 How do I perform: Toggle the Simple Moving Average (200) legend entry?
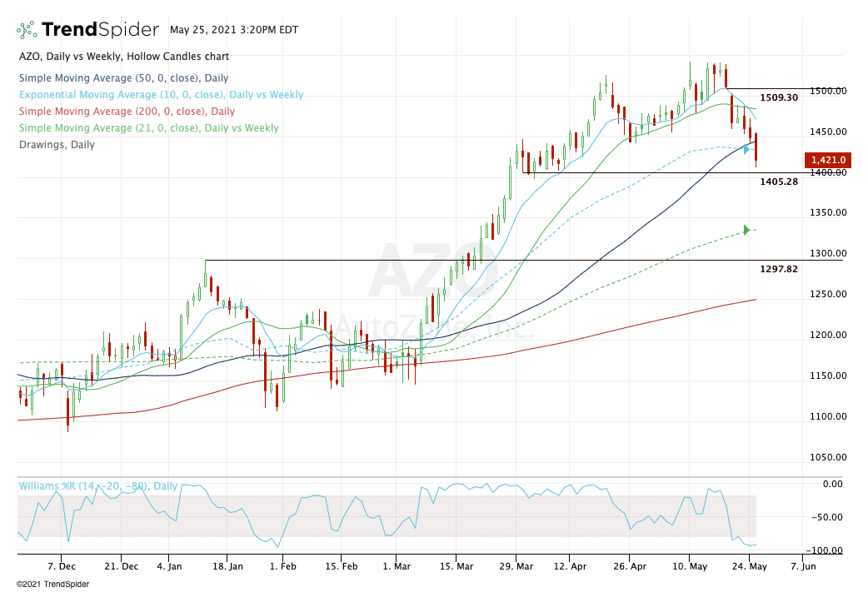tap(127, 112)
